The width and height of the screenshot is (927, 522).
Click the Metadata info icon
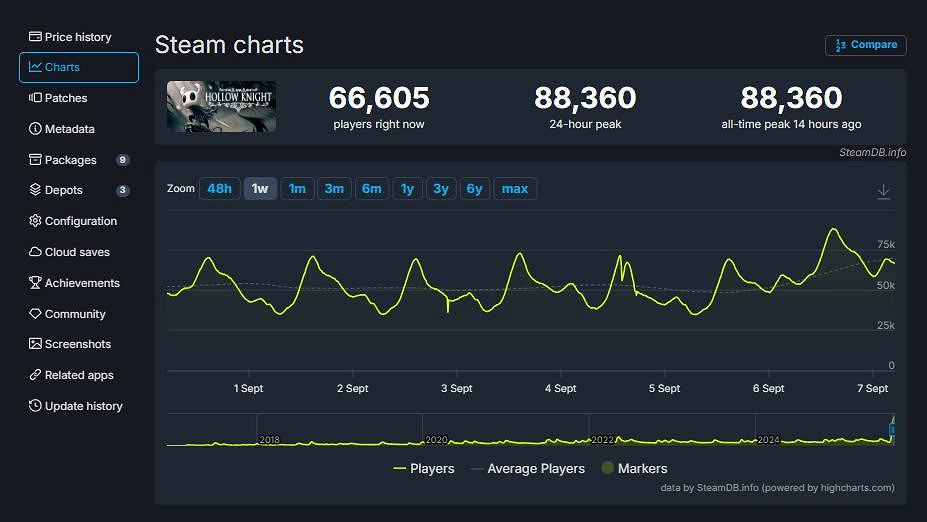(x=35, y=129)
